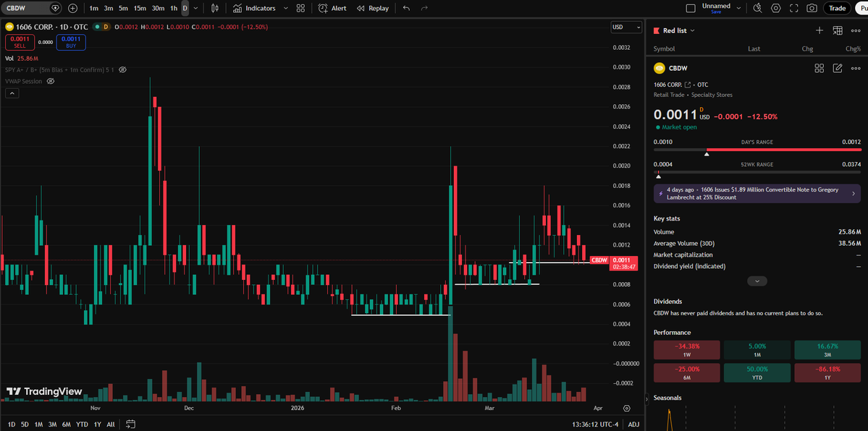868x431 pixels.
Task: Enter fullscreen mode
Action: tap(794, 8)
